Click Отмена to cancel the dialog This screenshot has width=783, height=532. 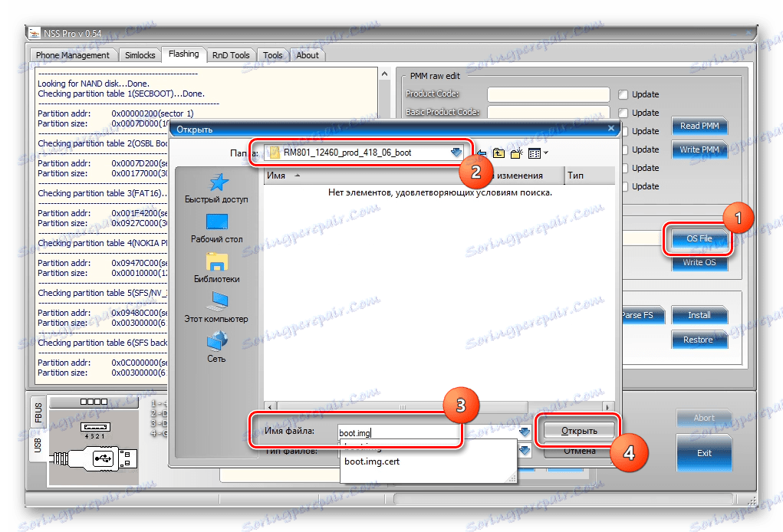579,452
